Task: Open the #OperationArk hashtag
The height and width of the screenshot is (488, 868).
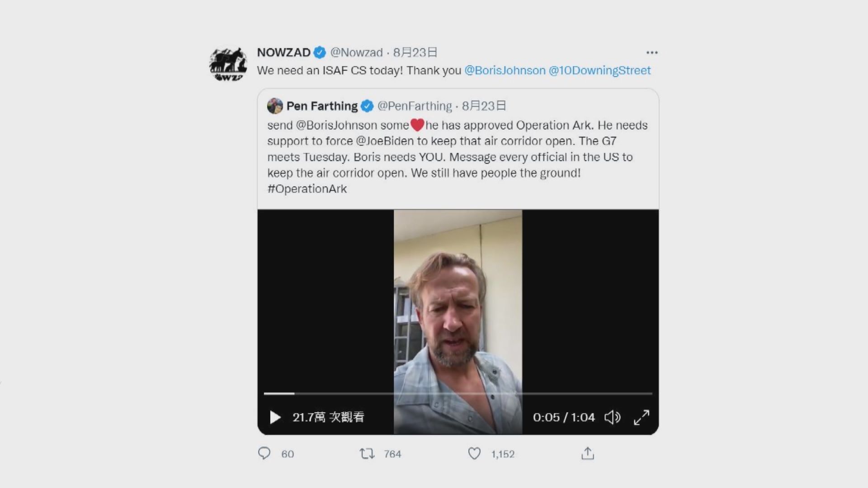Action: 307,189
